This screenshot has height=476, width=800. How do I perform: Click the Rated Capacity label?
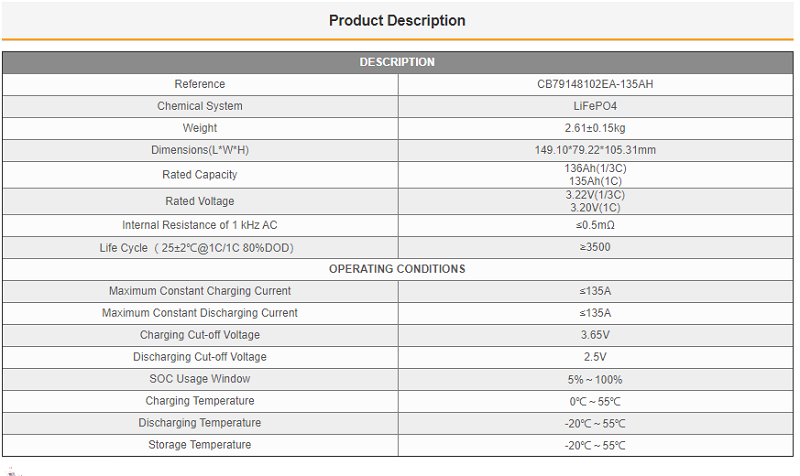[199, 174]
